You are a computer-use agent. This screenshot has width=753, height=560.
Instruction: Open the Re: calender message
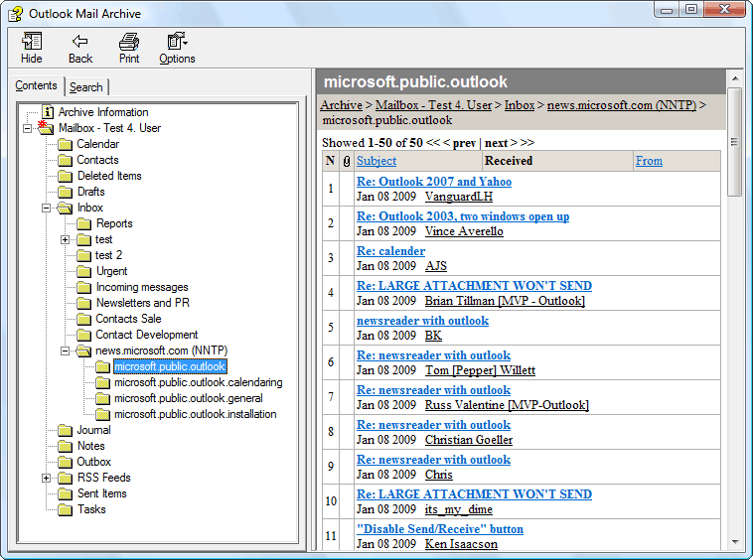pos(391,251)
